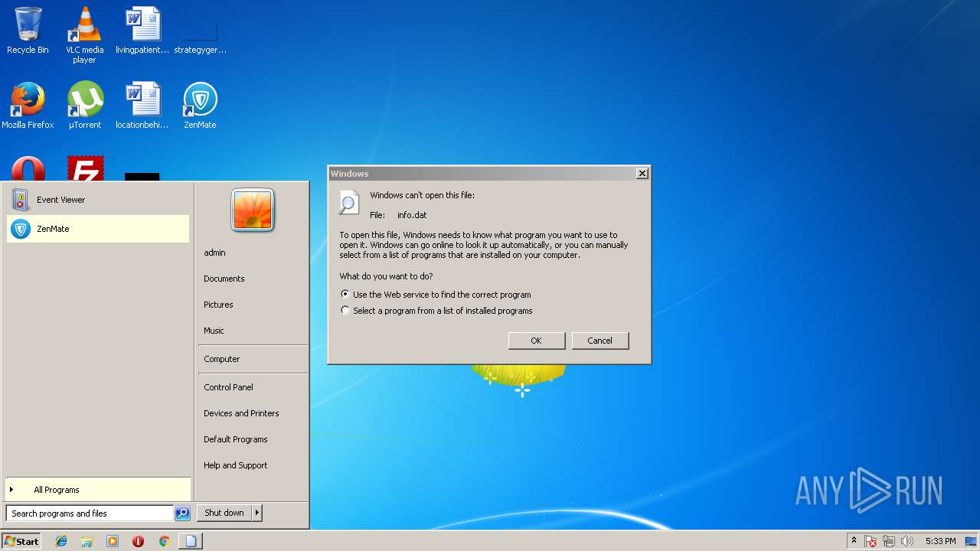Screen dimensions: 980x551
Task: Open Windows Explorer from taskbar
Action: point(87,541)
